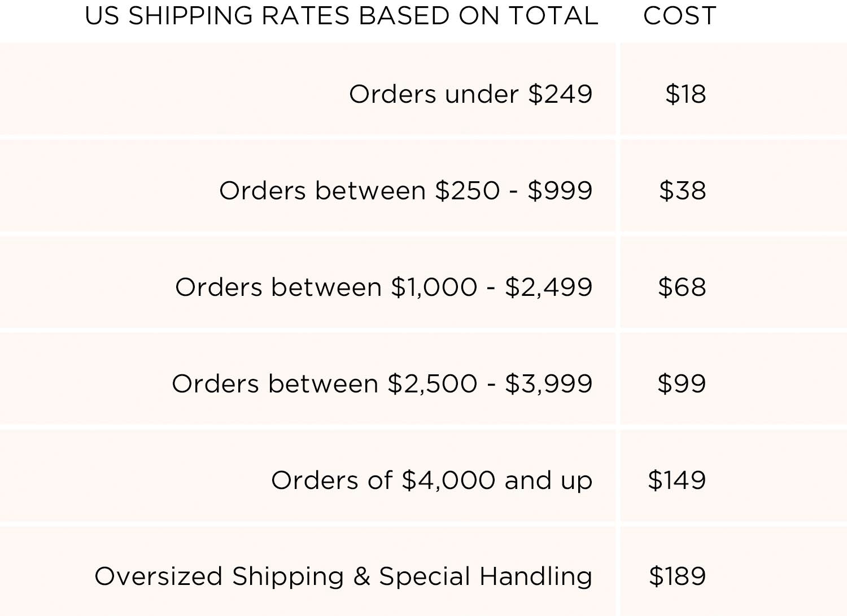Screen dimensions: 847x616
Task: Click the $189 oversized shipping cost
Action: coord(677,576)
